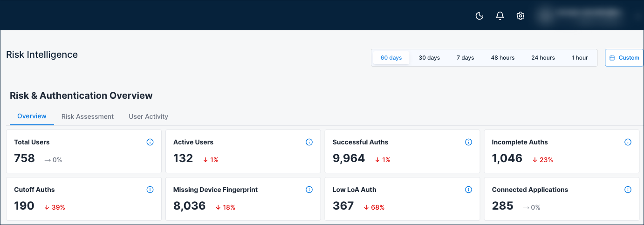Click the Successful Auths value 9,964

[x=349, y=158]
